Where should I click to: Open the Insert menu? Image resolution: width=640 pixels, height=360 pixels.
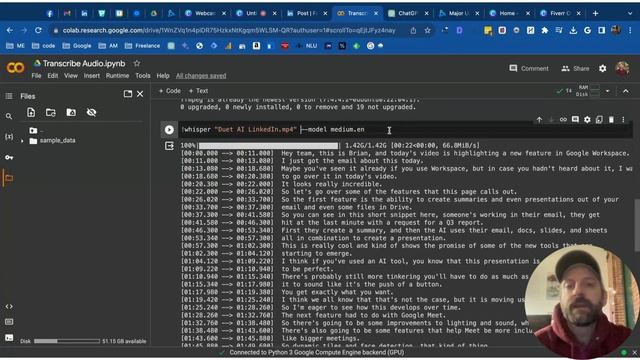tap(92, 76)
